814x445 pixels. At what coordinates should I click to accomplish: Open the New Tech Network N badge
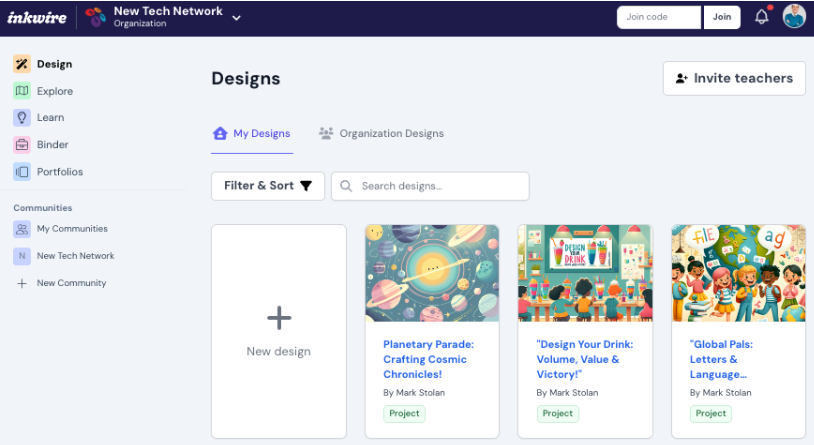[x=22, y=256]
